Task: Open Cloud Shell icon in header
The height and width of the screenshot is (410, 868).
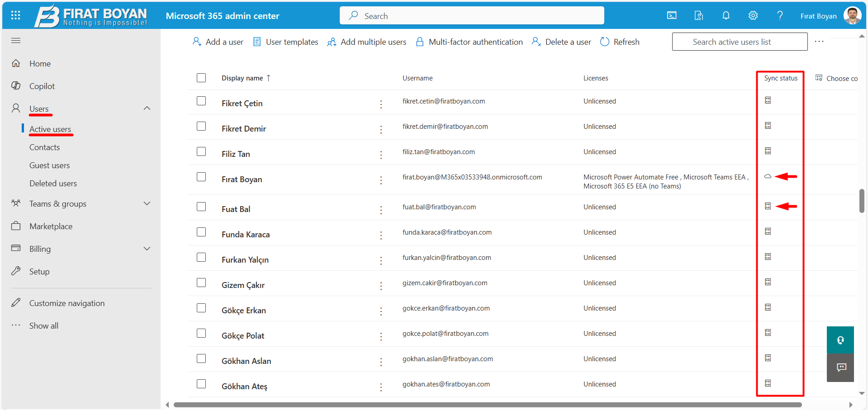Action: click(672, 16)
